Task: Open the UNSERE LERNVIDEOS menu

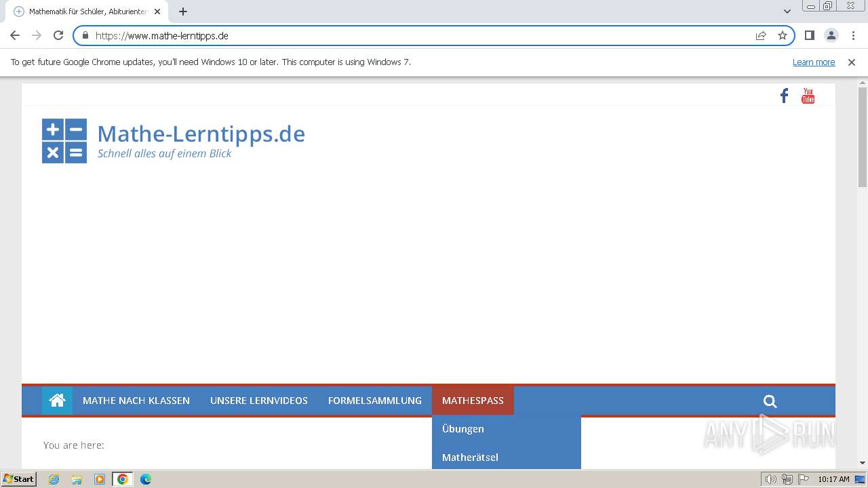Action: tap(259, 401)
